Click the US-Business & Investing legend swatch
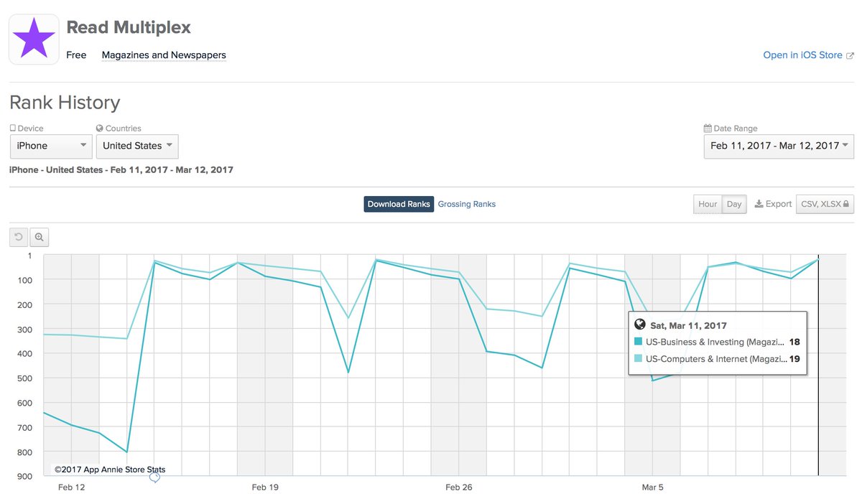862x504 pixels. point(639,342)
